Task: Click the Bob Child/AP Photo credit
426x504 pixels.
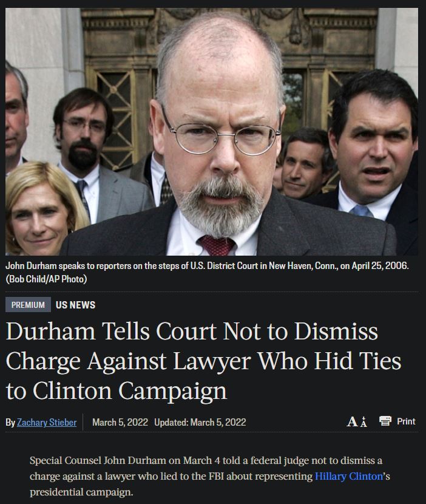Action: point(46,279)
